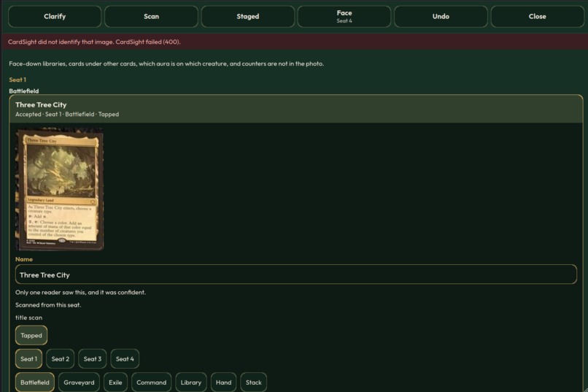Edit the card Name field
The height and width of the screenshot is (392, 588).
(296, 274)
